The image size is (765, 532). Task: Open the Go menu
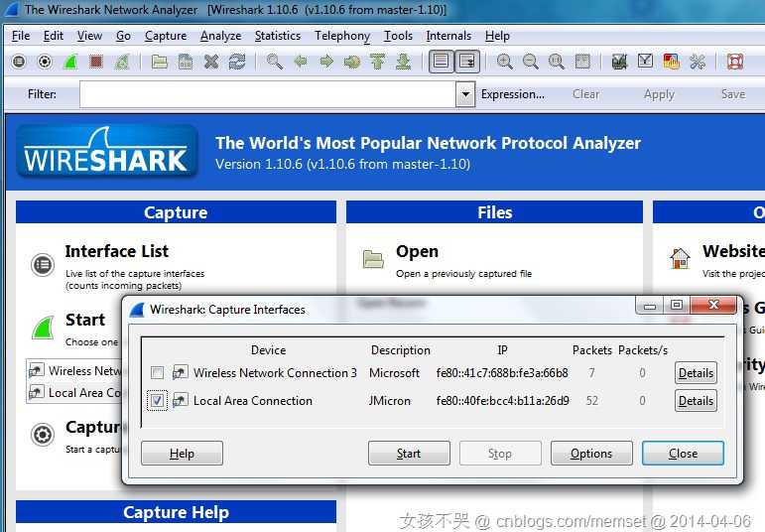pyautogui.click(x=123, y=36)
